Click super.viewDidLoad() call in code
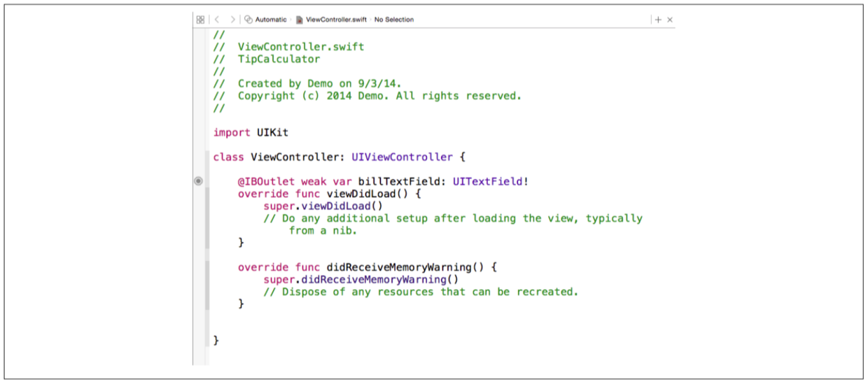This screenshot has width=868, height=382. pos(323,206)
